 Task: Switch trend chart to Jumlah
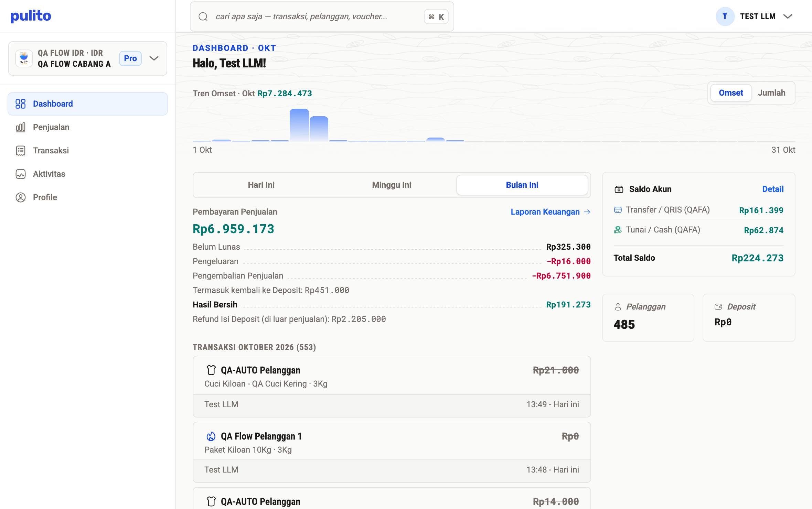click(771, 93)
